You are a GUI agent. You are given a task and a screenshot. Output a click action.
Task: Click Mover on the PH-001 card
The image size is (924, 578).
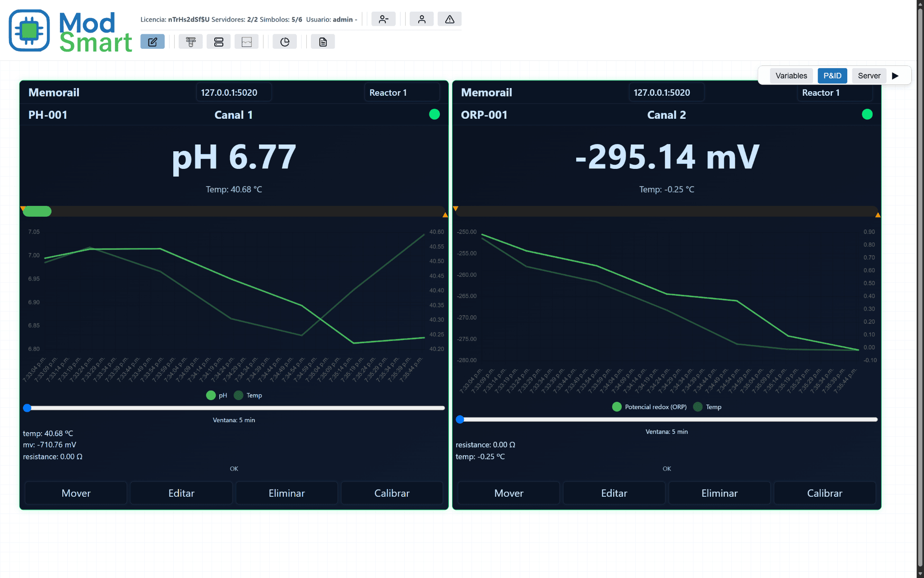76,493
